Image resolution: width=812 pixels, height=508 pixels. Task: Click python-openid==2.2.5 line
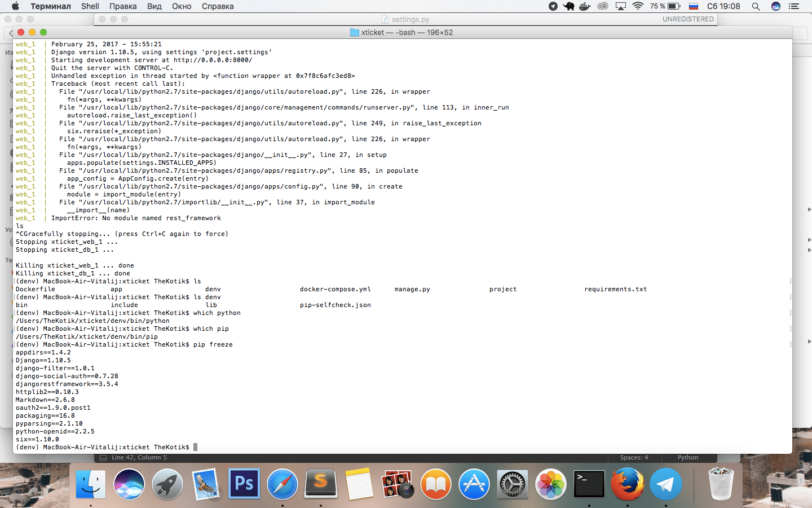(55, 431)
